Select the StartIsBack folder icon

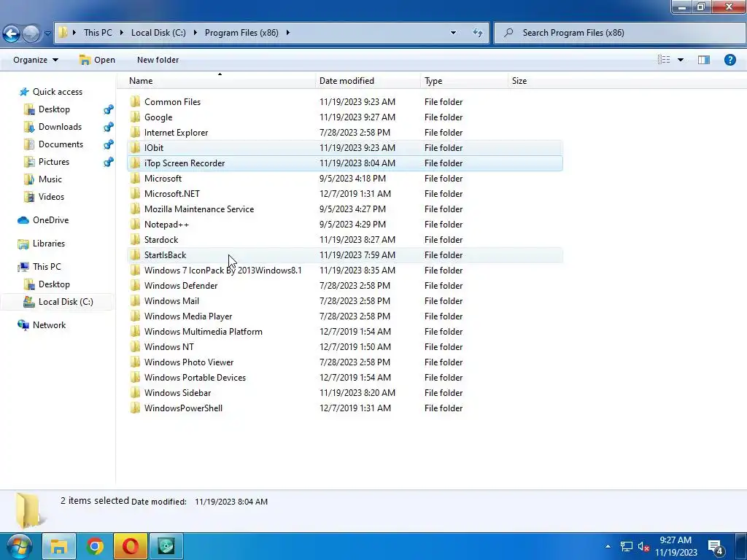tap(135, 254)
